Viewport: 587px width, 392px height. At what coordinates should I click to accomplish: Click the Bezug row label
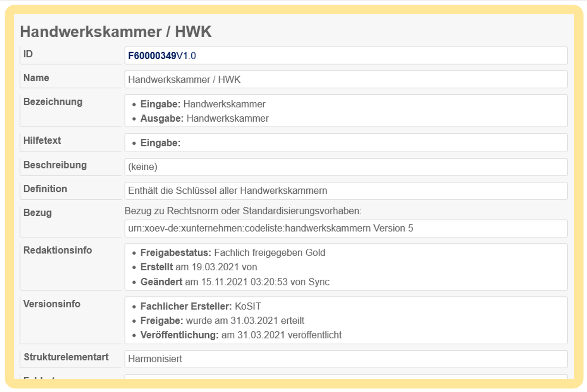coord(38,213)
